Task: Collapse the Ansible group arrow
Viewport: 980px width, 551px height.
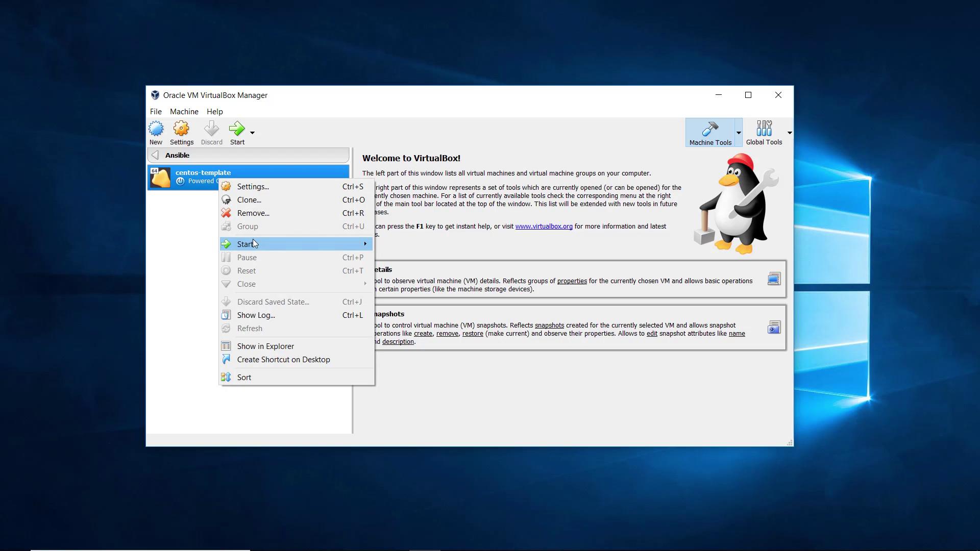Action: [x=155, y=155]
